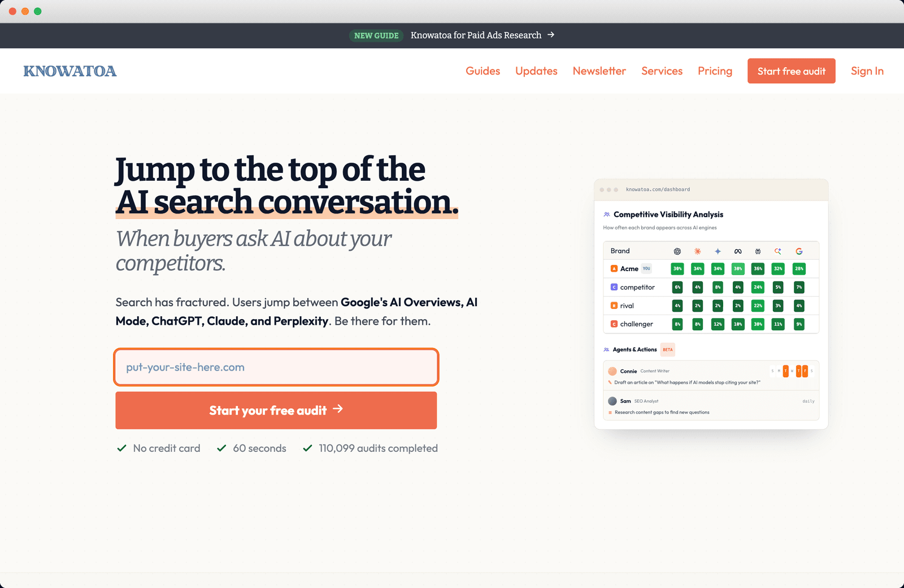Toggle the highlighted F day in Connie's schedule
This screenshot has height=588, width=904.
coord(805,371)
